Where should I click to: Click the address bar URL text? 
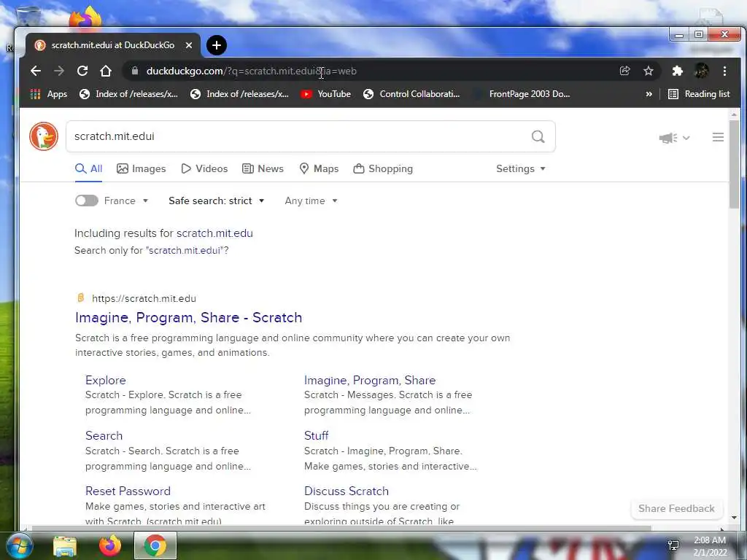(252, 71)
